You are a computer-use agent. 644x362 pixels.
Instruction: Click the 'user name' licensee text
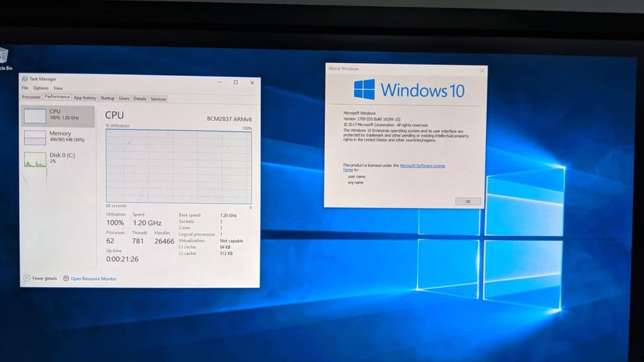tap(356, 177)
